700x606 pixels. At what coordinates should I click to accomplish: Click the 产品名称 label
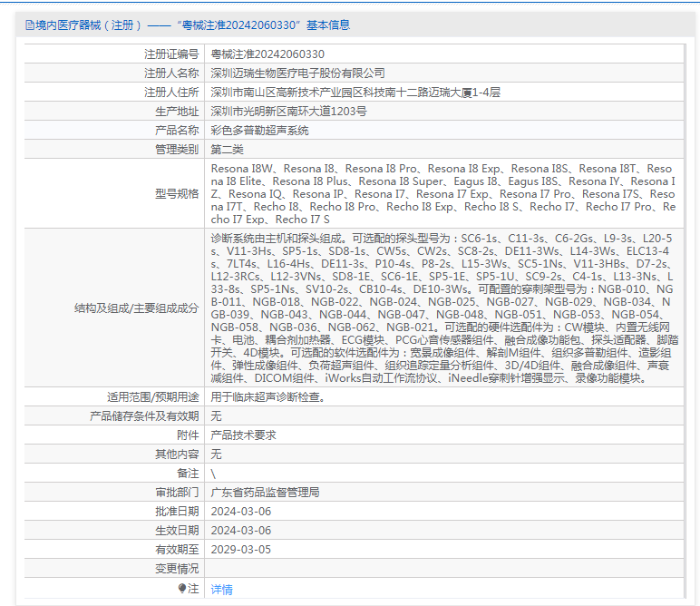pos(177,131)
